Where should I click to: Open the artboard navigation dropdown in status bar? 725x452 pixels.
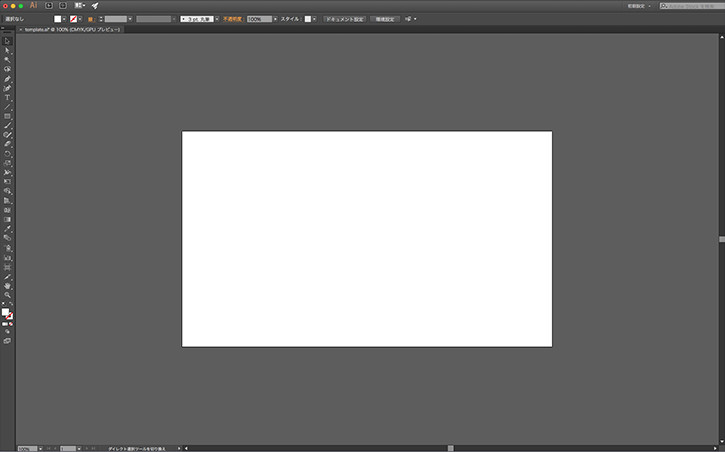coord(79,449)
